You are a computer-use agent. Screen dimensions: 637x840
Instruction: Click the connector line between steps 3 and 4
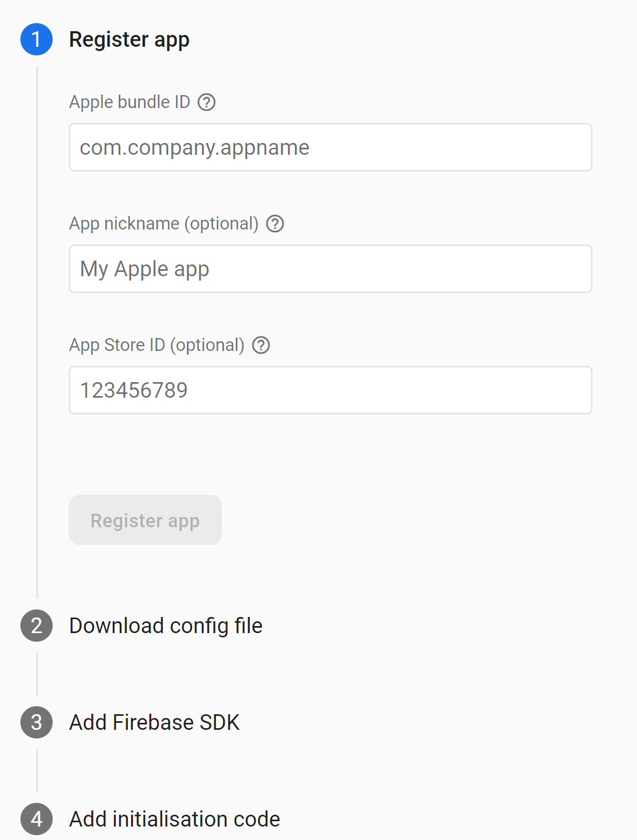click(37, 771)
